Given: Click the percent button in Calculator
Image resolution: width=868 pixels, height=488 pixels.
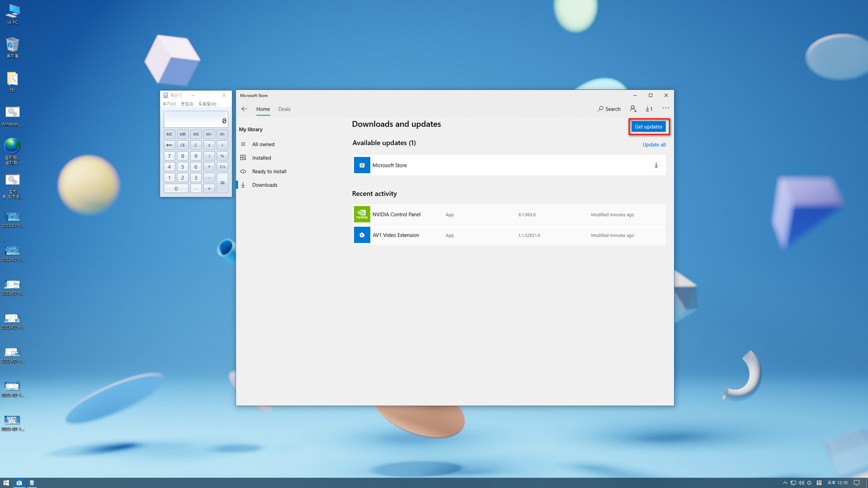Looking at the screenshot, I should pyautogui.click(x=223, y=156).
